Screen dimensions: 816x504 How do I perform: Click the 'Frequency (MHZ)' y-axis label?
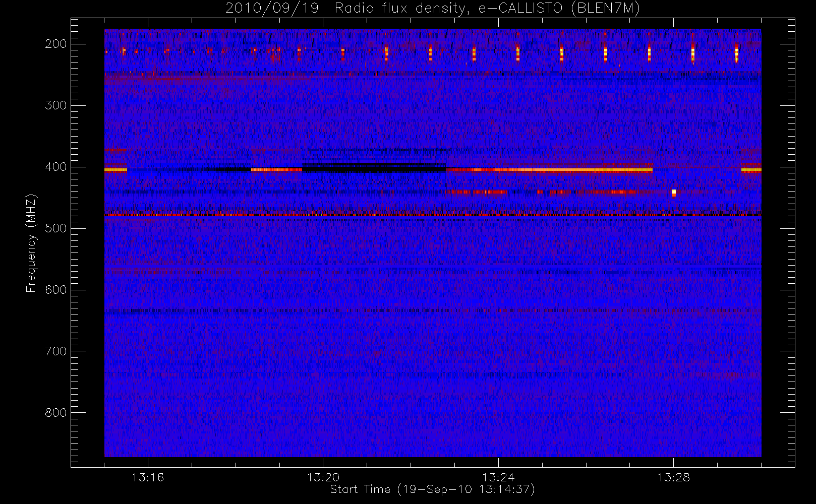31,243
